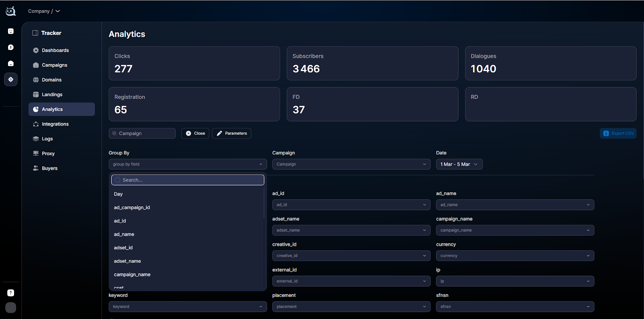Expand the Company breadcrumb chevron
This screenshot has width=644, height=319.
pos(58,11)
